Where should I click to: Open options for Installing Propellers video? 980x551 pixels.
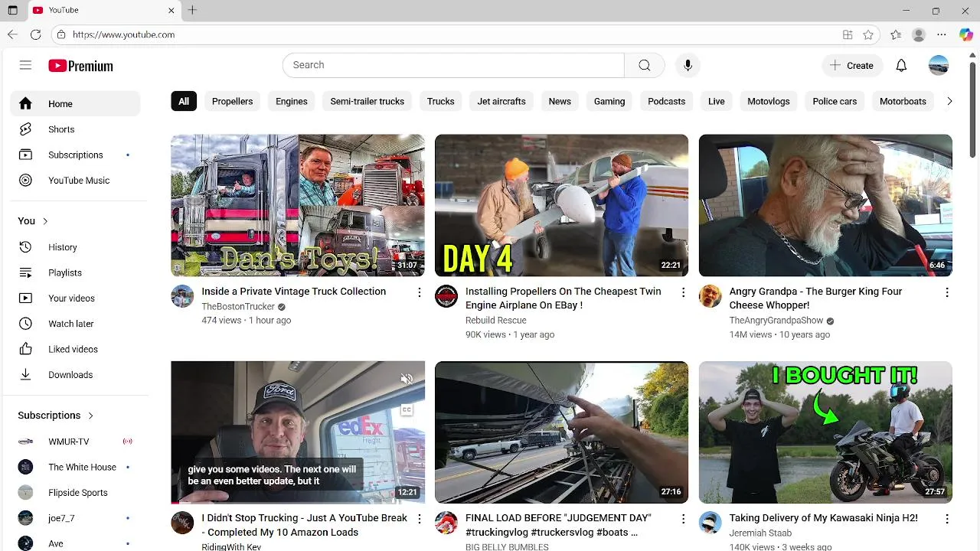coord(683,292)
